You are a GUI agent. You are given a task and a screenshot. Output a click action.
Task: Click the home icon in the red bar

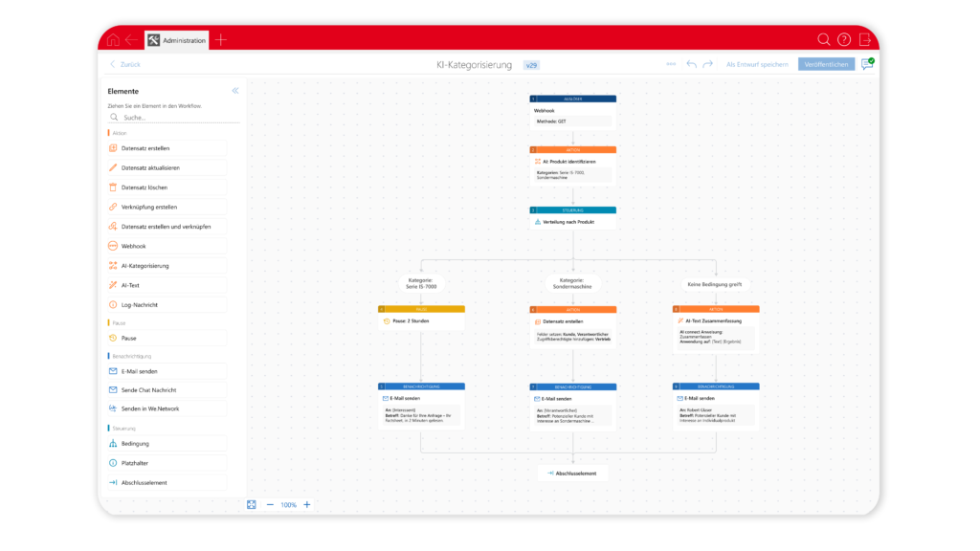click(x=113, y=39)
